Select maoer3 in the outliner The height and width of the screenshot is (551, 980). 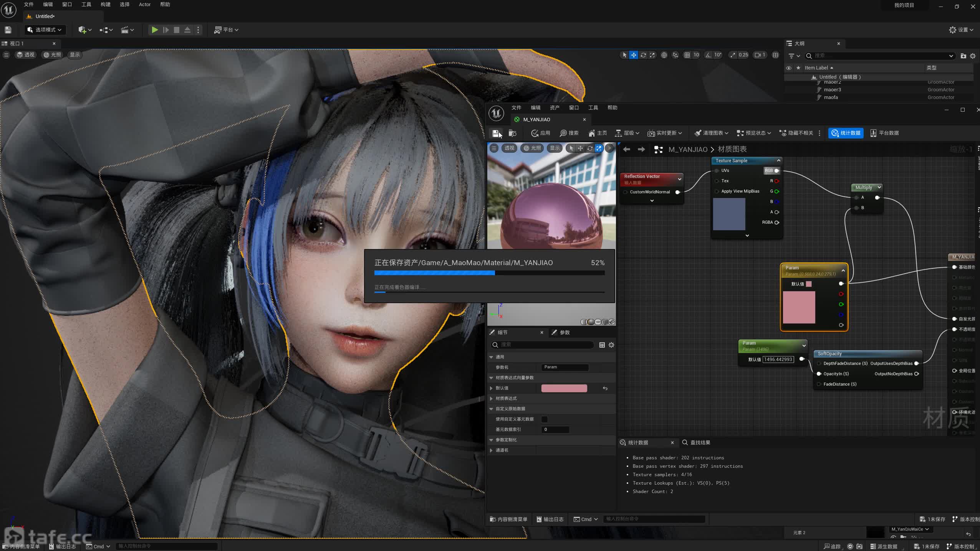click(x=832, y=90)
